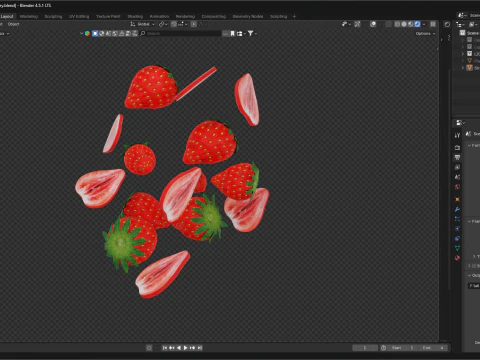The image size is (480, 360).
Task: Add a new workspace with plus button
Action: pyautogui.click(x=294, y=16)
